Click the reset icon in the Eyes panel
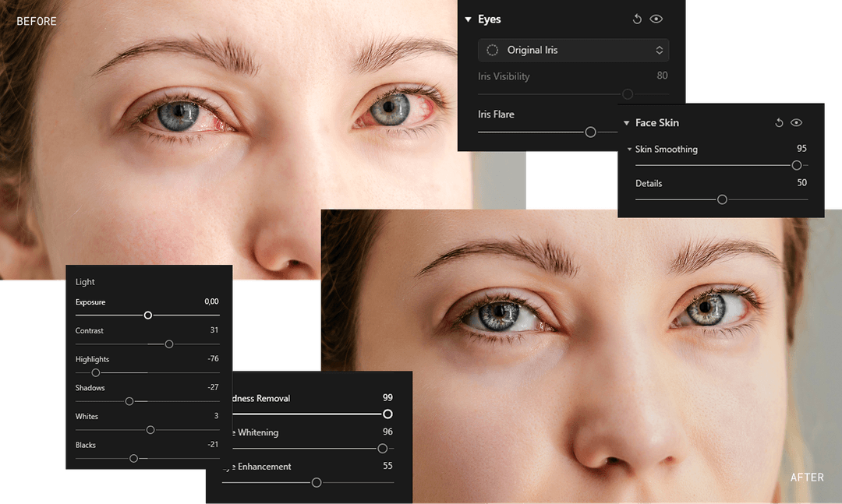842x504 pixels. pos(636,19)
